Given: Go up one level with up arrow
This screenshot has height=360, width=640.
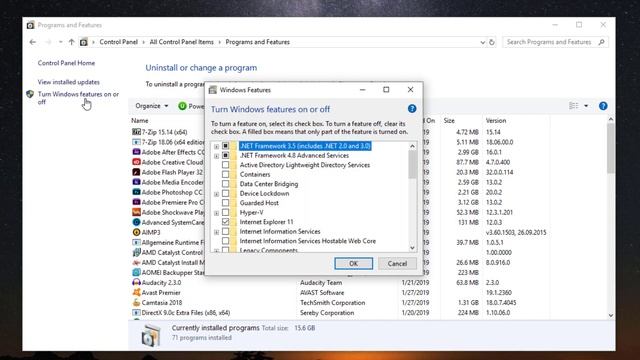Looking at the screenshot, I should point(71,42).
